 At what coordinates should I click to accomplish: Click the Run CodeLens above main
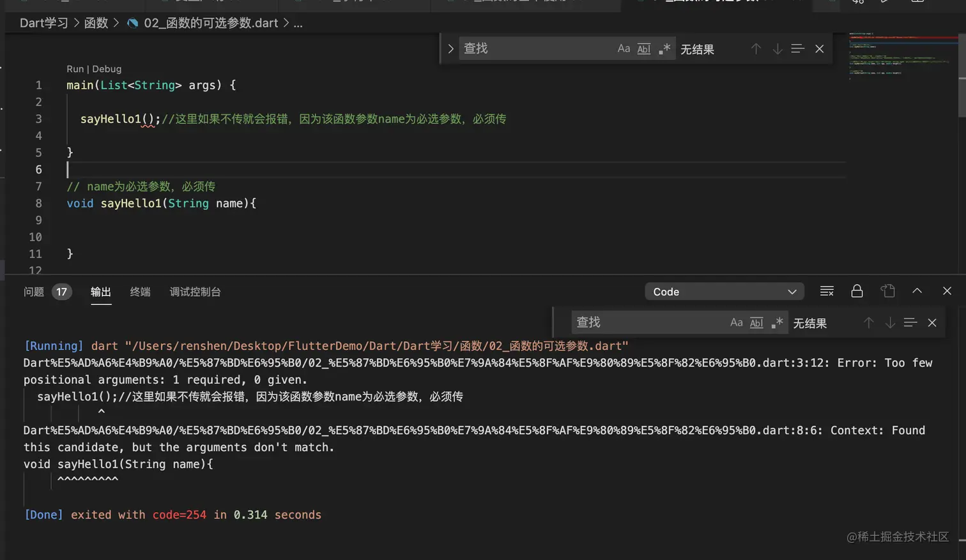[75, 69]
